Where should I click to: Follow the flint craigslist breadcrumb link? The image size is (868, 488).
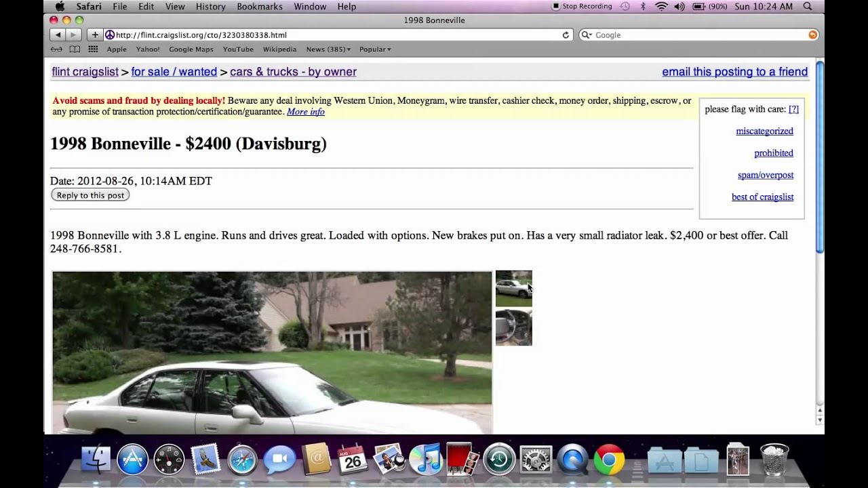(85, 72)
